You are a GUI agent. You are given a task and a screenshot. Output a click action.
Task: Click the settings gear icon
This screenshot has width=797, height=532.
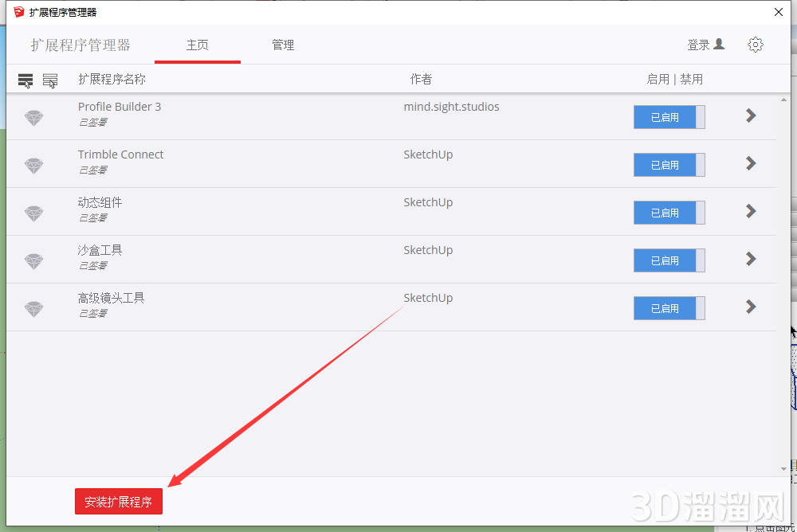(755, 45)
